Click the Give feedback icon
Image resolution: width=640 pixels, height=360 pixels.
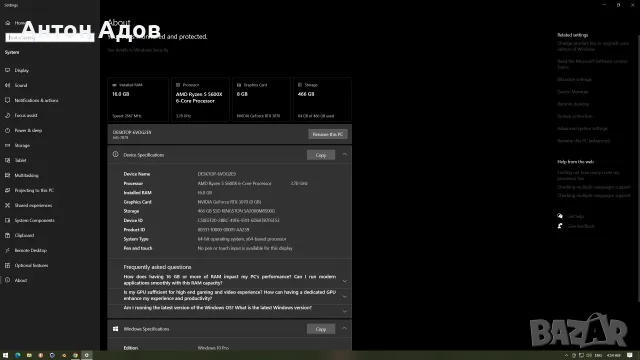tap(560, 226)
